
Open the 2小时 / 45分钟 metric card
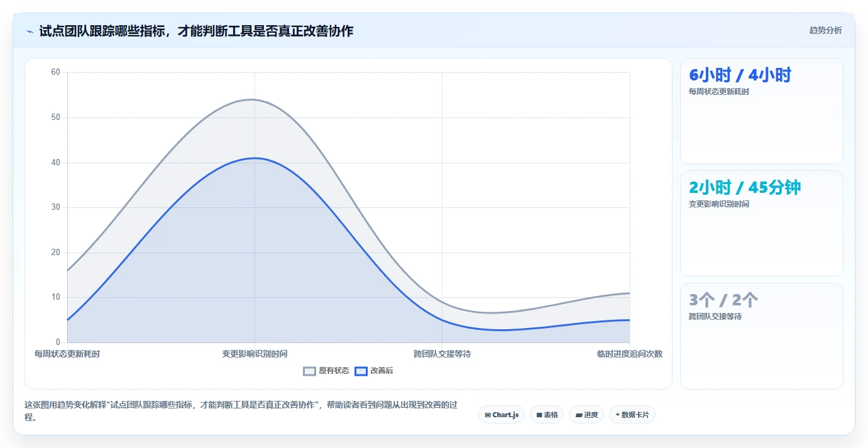[761, 223]
